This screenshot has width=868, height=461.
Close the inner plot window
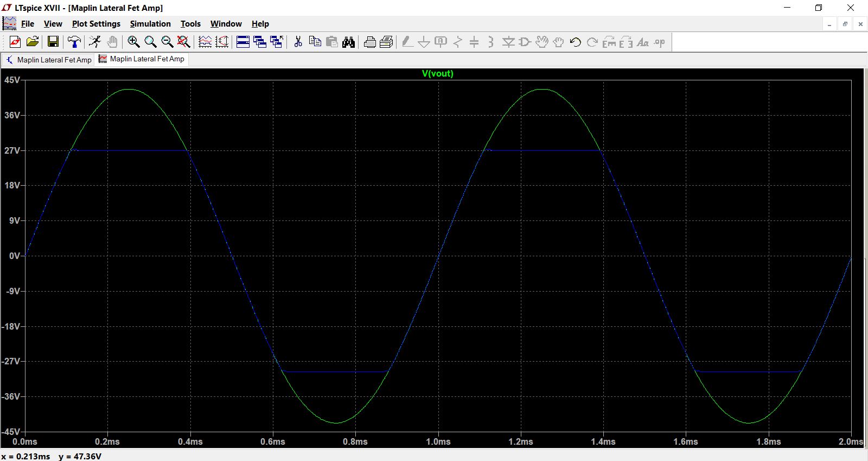pos(860,24)
